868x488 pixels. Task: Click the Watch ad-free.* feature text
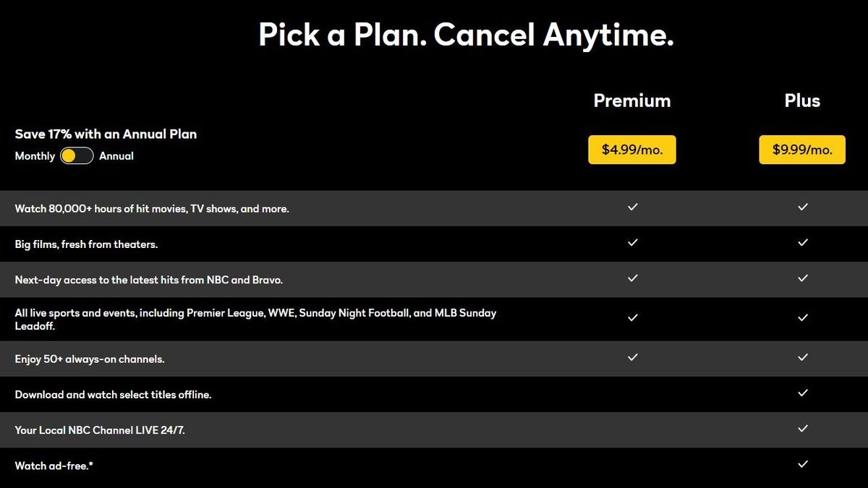point(54,466)
